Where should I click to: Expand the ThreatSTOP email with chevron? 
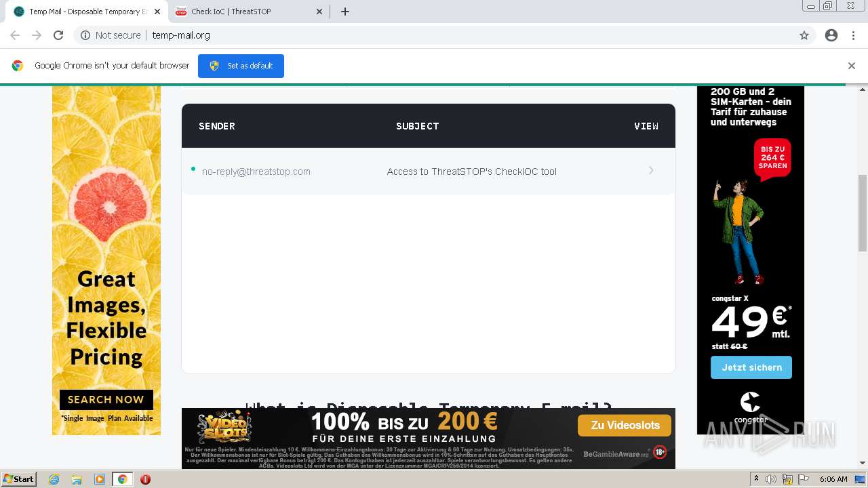(651, 171)
